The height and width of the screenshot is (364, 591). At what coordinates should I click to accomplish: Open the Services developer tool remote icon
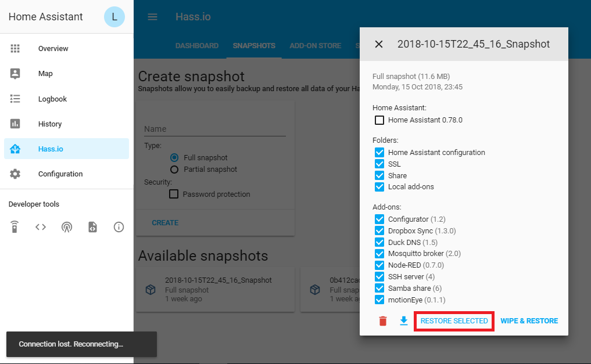[15, 227]
